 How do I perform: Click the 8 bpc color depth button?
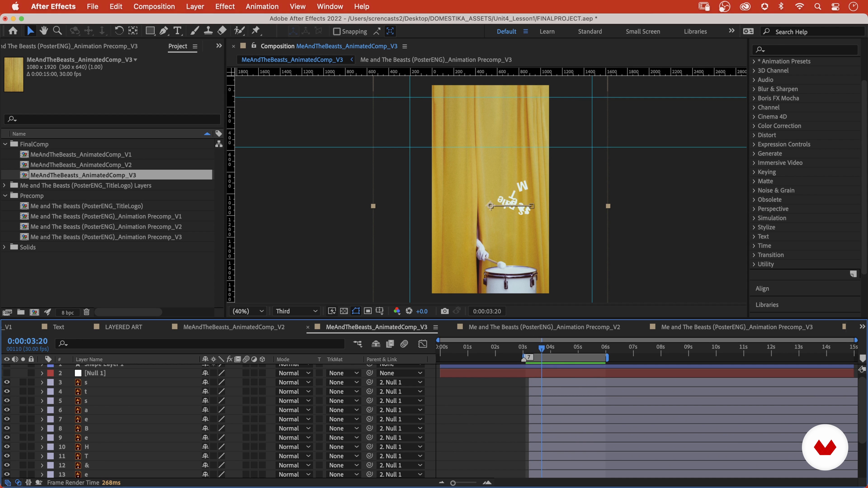point(67,312)
